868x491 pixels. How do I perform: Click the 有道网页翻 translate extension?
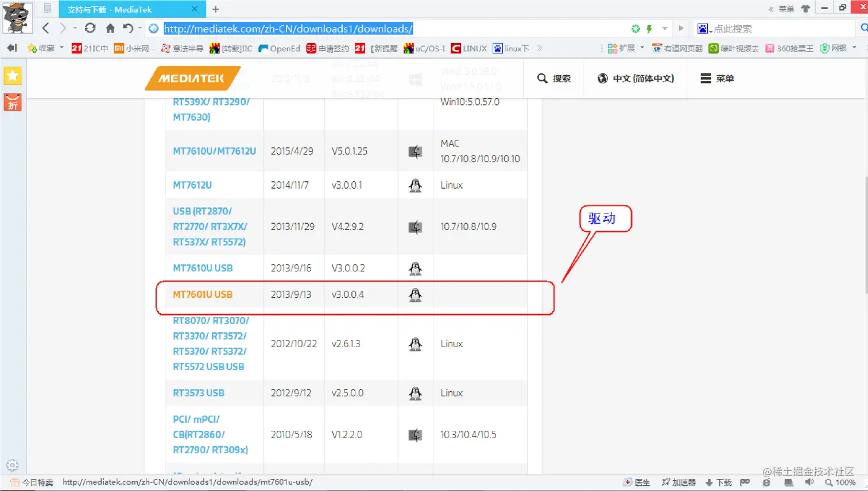point(677,48)
